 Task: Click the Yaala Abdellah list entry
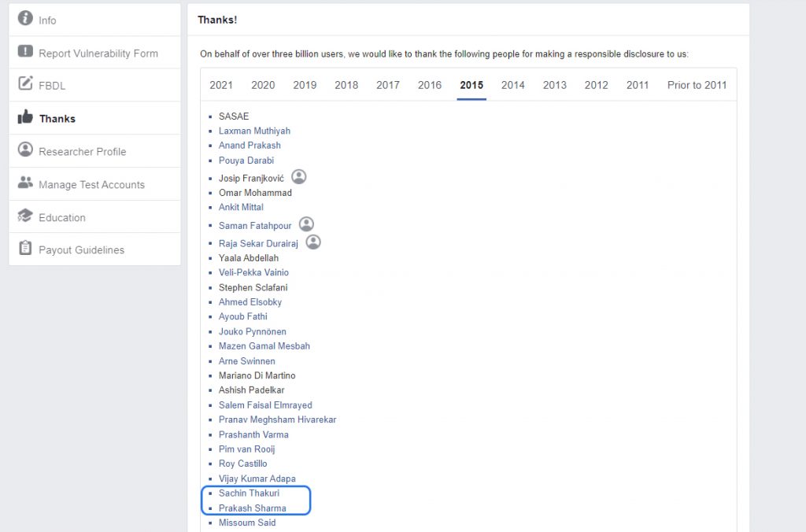[248, 258]
